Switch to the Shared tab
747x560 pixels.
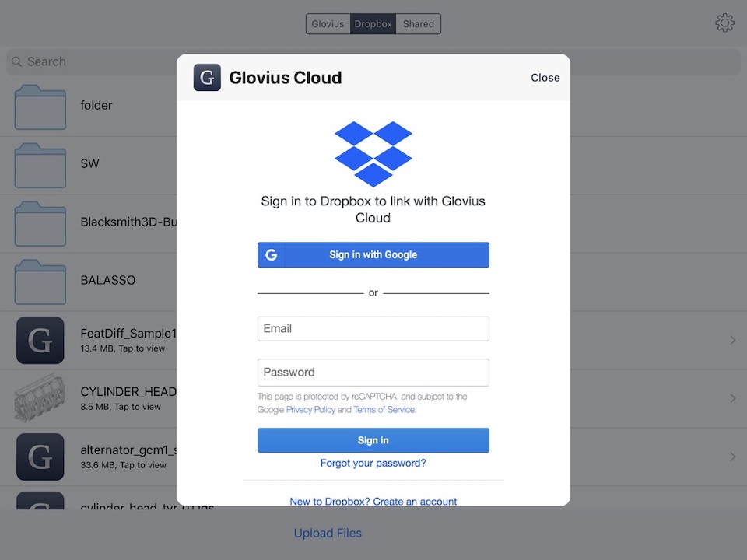click(419, 24)
